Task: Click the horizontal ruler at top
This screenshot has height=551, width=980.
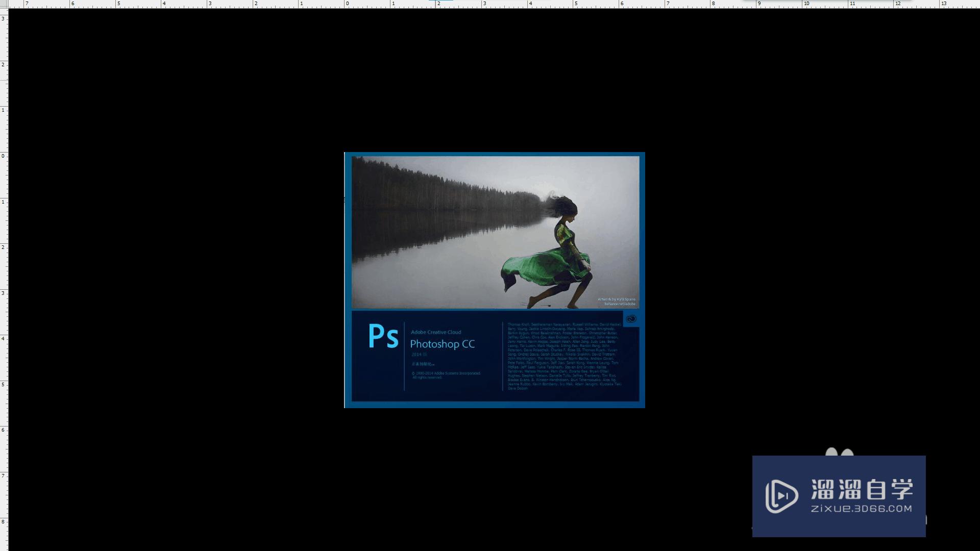Action: coord(494,4)
